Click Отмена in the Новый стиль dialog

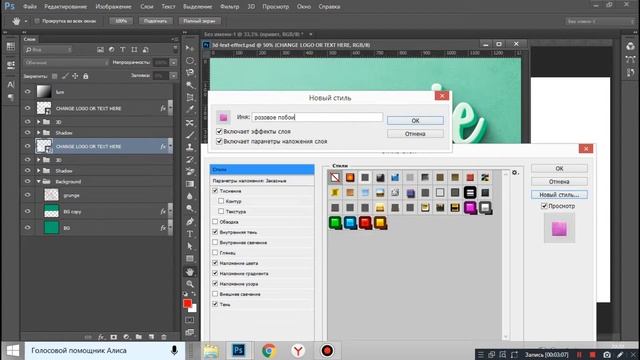pos(415,133)
